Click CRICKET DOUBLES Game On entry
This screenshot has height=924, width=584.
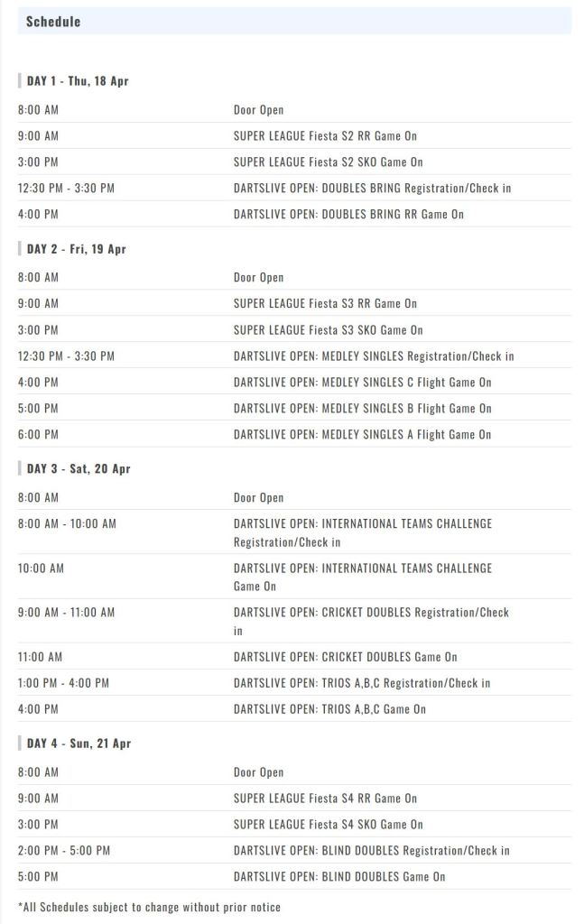pos(345,657)
